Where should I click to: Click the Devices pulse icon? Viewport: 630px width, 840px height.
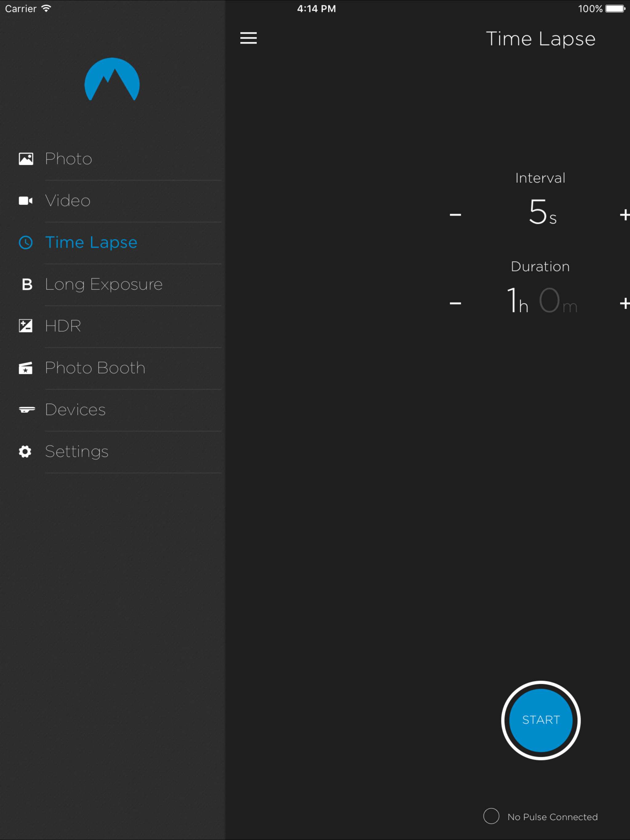pyautogui.click(x=26, y=409)
